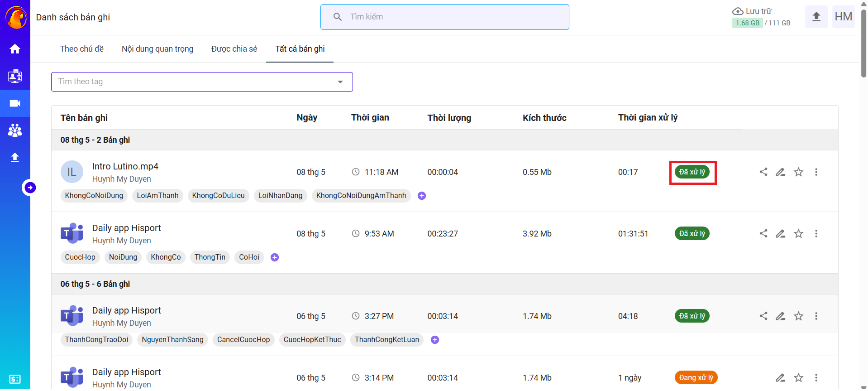Click the parrot app logo
Image resolution: width=868 pixels, height=391 pixels.
[x=16, y=17]
